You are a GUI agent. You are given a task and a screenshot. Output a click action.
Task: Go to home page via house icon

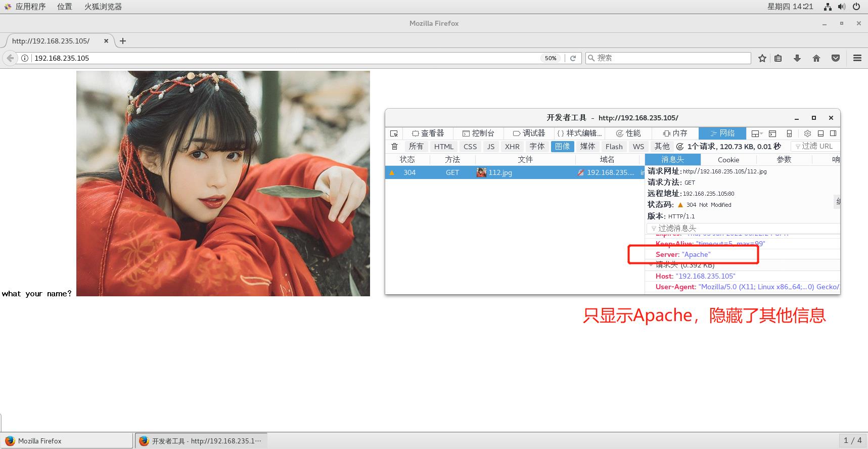click(816, 58)
